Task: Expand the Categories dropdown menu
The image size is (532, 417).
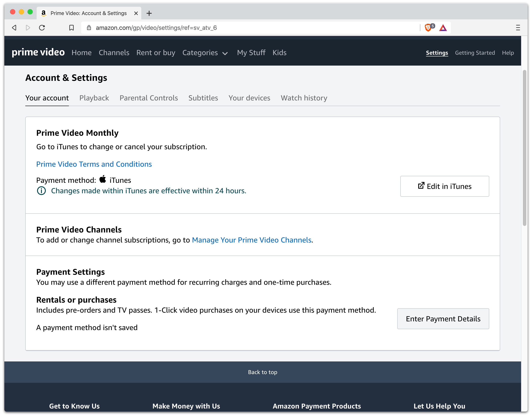Action: [205, 53]
